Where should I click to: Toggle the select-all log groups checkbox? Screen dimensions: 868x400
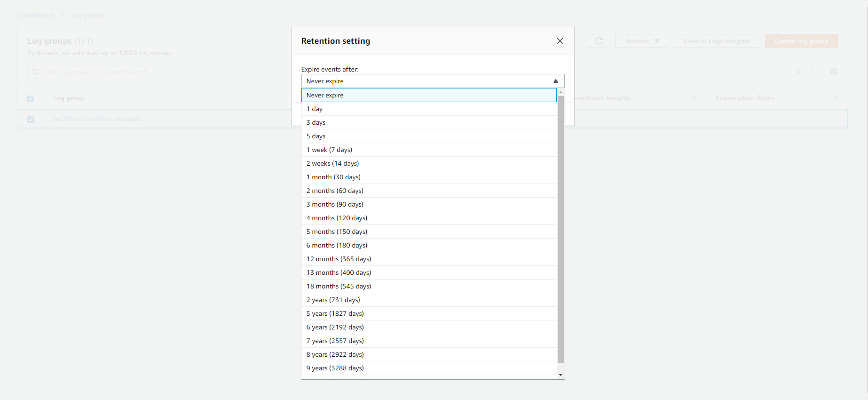click(x=31, y=99)
